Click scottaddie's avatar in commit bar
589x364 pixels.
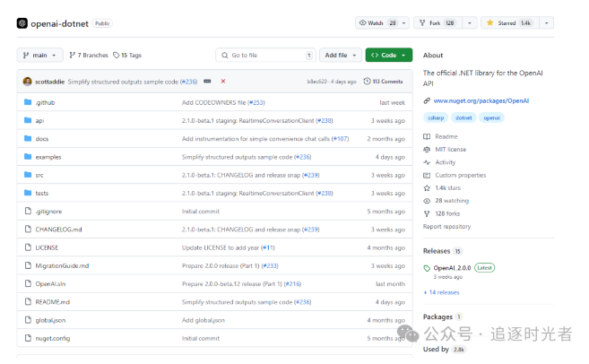28,82
